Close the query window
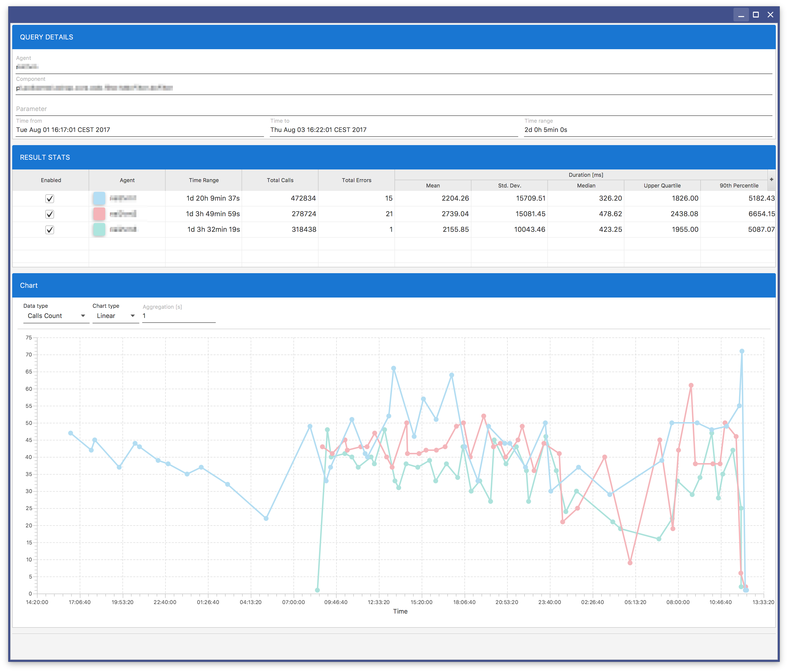788x672 pixels. point(770,15)
